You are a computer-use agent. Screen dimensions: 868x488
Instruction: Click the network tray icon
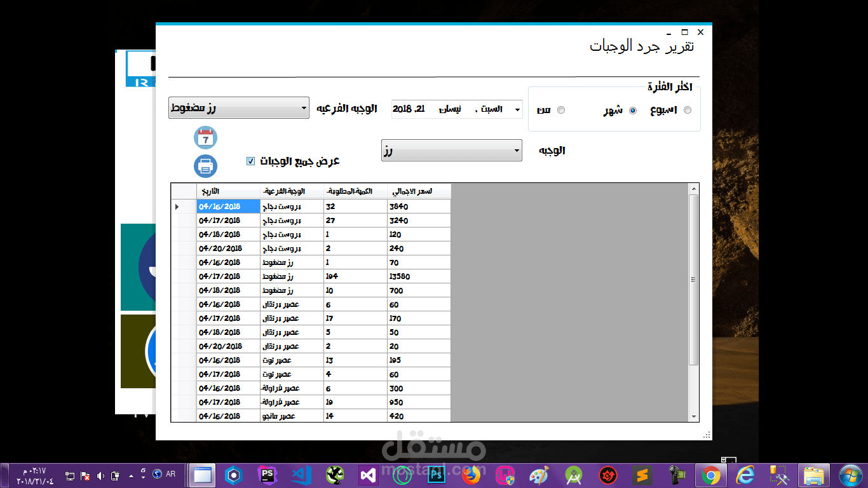point(70,475)
